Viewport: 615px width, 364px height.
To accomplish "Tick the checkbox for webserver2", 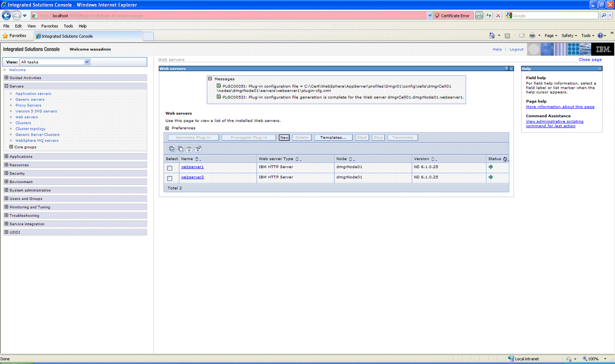I will pyautogui.click(x=170, y=178).
